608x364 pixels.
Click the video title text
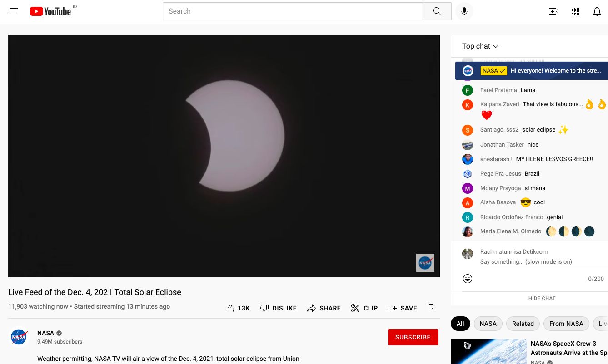pyautogui.click(x=95, y=292)
